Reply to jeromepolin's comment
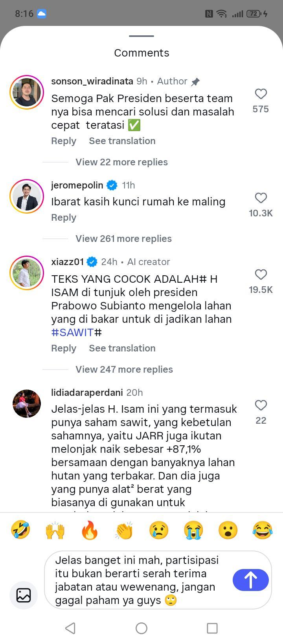Viewport: 283px width, 644px height. click(64, 218)
